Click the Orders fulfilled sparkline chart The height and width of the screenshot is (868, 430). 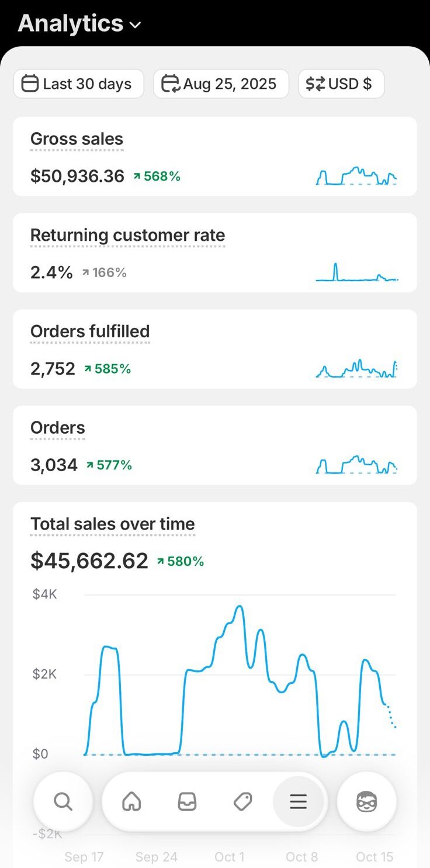pos(356,368)
